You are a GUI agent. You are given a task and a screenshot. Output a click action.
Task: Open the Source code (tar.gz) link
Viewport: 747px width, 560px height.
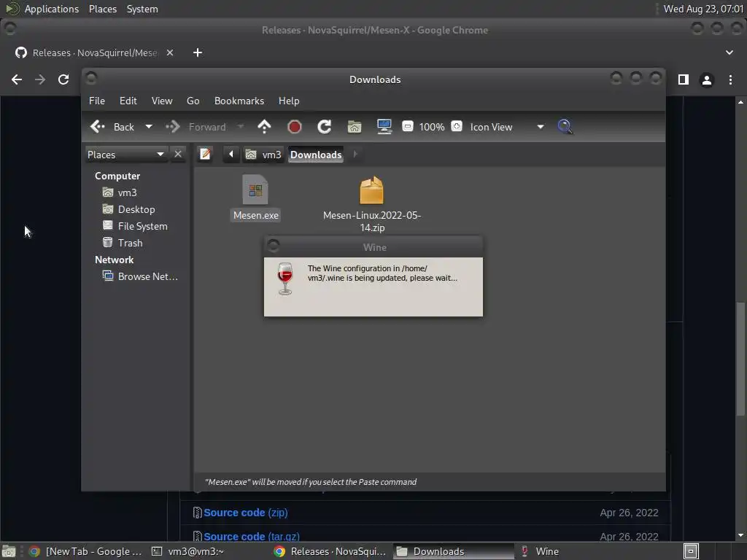(252, 536)
